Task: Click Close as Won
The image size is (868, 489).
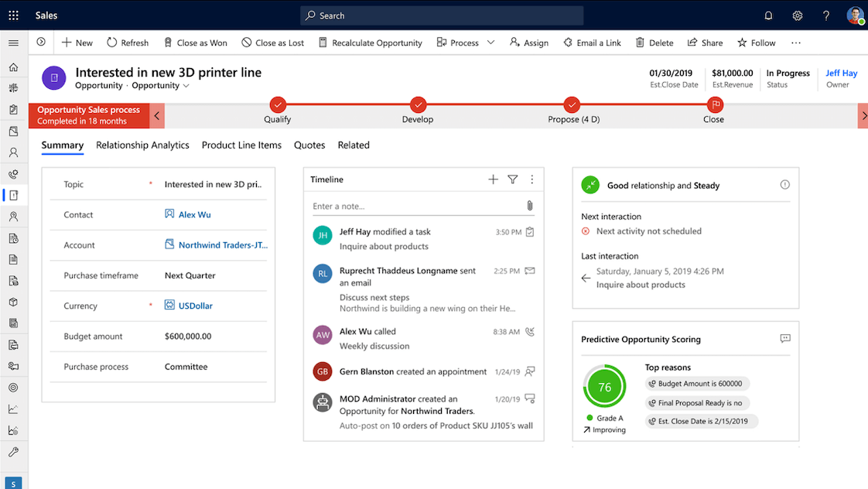Action: [x=196, y=43]
